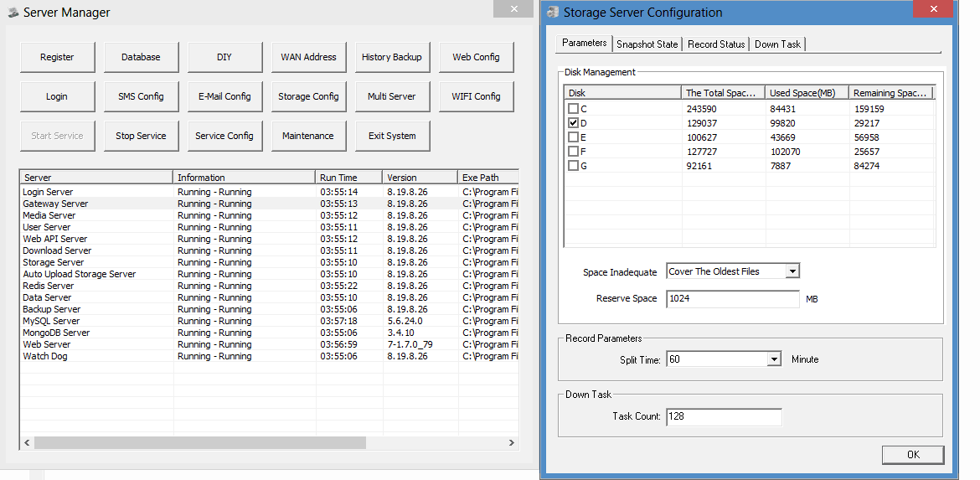Open Web Config

pyautogui.click(x=477, y=57)
